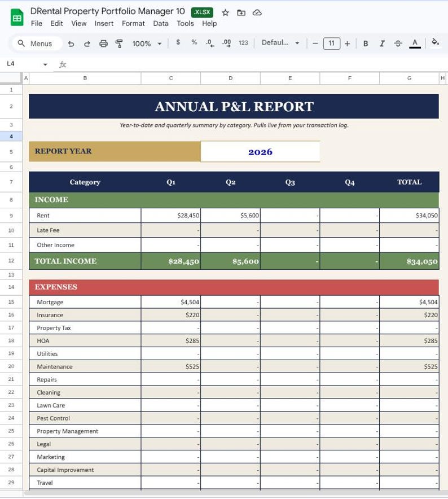The width and height of the screenshot is (448, 499).
Task: Select the Rent Q1 cell $28,450
Action: coord(171,216)
